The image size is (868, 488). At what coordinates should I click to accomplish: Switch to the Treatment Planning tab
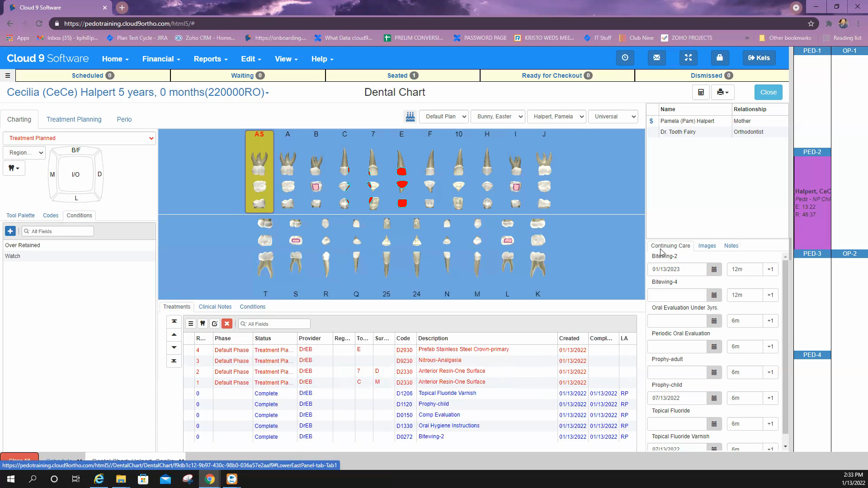tap(74, 119)
